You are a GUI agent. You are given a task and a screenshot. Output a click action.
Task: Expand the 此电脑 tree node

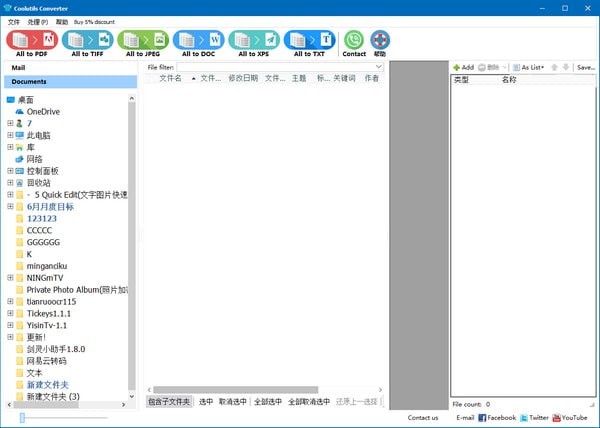10,135
